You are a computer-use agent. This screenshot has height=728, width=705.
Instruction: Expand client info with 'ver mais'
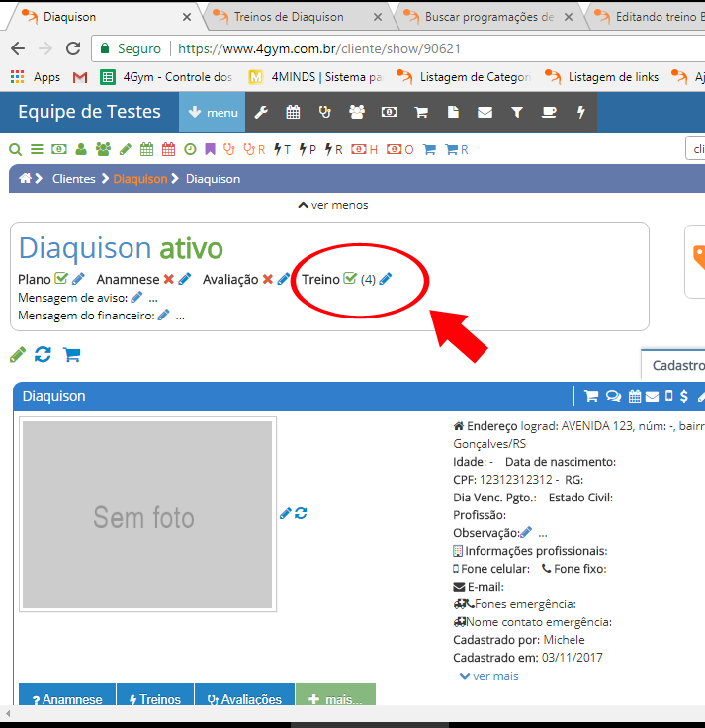tap(488, 676)
